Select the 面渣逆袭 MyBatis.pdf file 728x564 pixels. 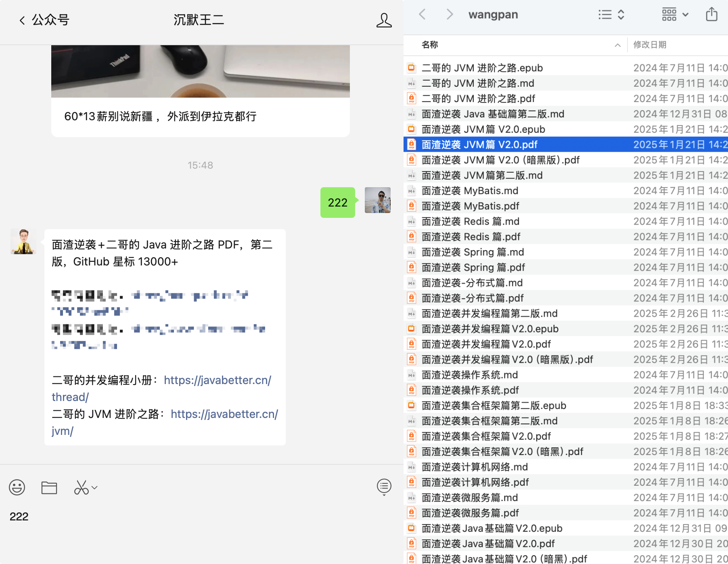click(x=469, y=206)
